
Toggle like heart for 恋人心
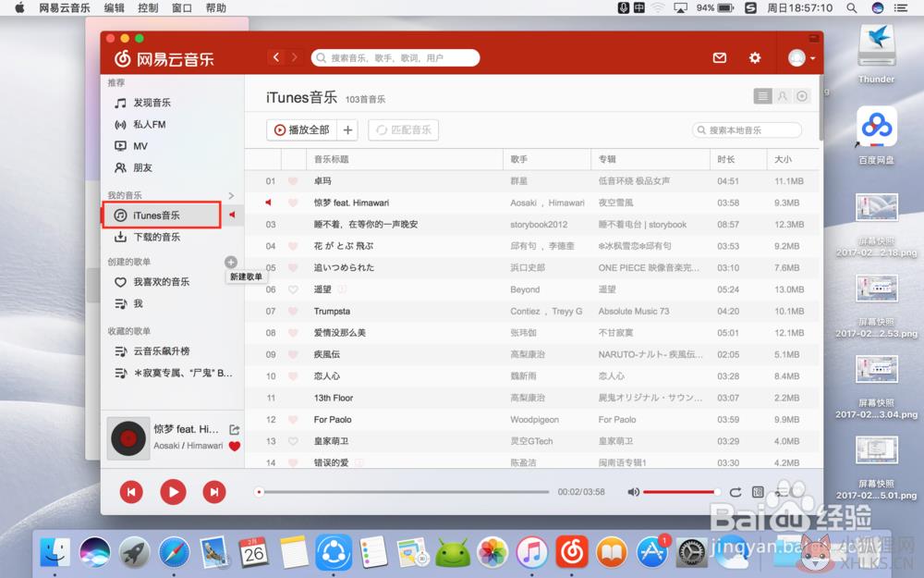pyautogui.click(x=293, y=376)
